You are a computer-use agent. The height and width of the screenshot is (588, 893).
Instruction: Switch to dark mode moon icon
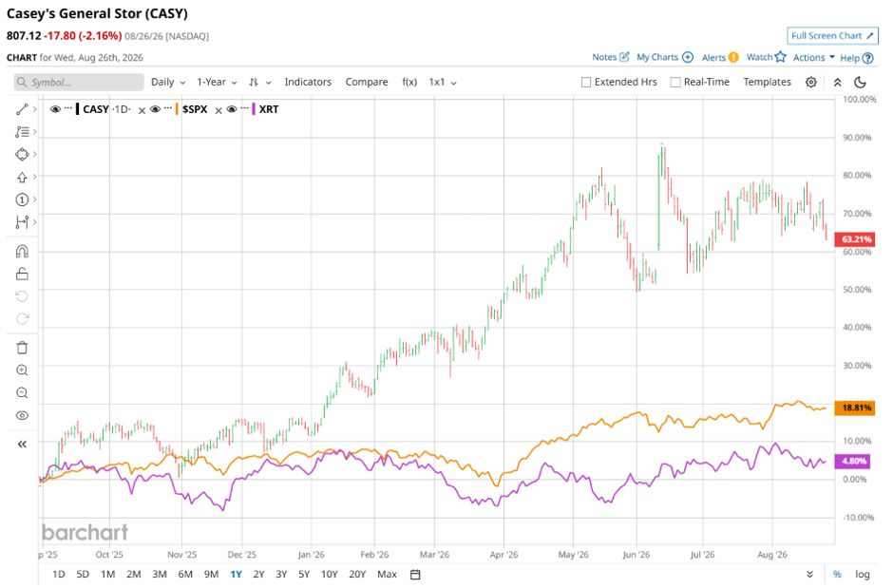click(860, 82)
